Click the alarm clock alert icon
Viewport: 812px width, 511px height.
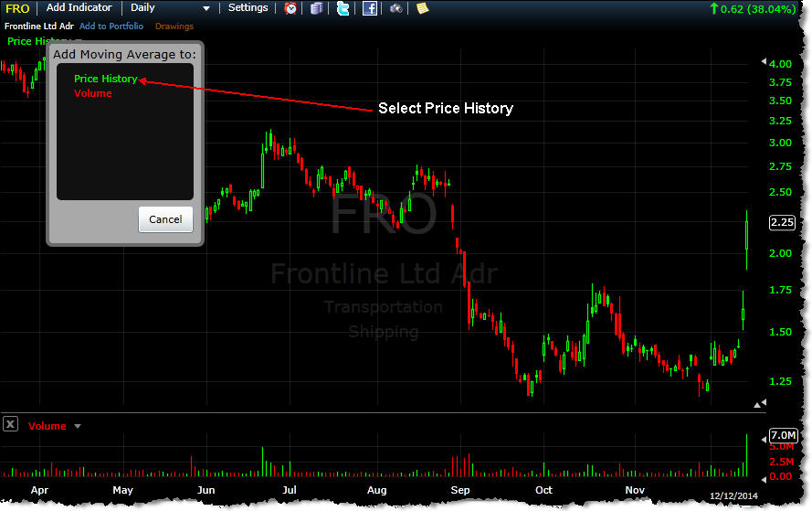[290, 8]
